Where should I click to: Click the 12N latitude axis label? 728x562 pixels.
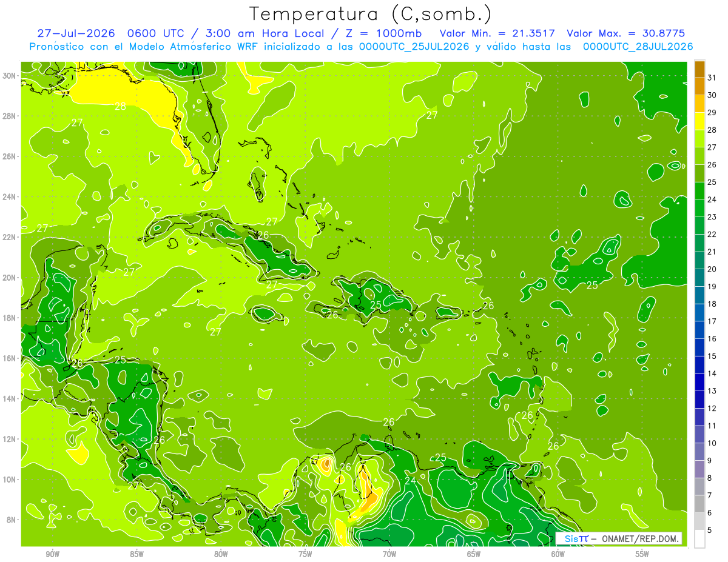10,440
